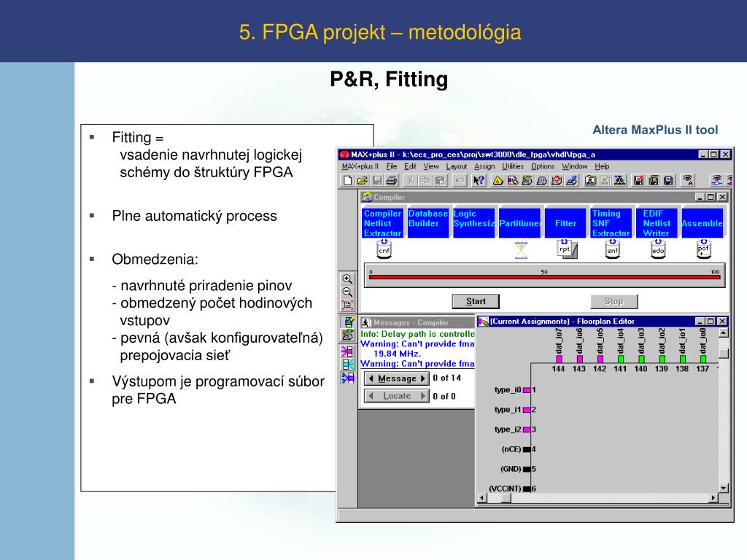This screenshot has width=747, height=560.
Task: Click the cyan fan-out arrows icon
Action: [348, 365]
